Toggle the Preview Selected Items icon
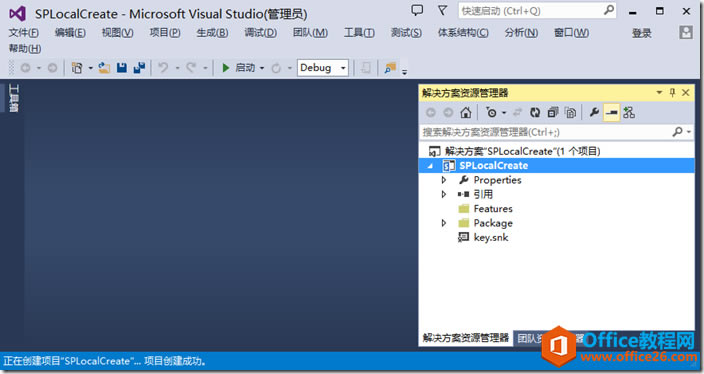This screenshot has width=704, height=374. coord(612,113)
